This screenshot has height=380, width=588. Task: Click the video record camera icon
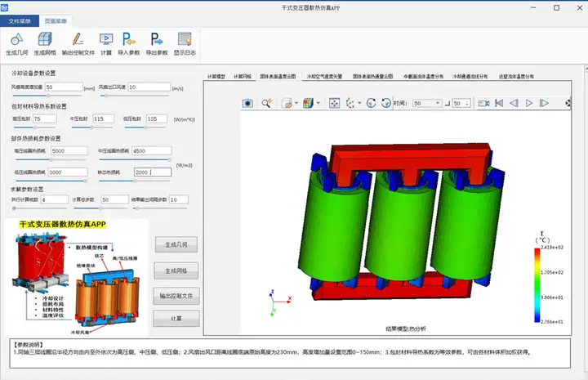(x=483, y=103)
